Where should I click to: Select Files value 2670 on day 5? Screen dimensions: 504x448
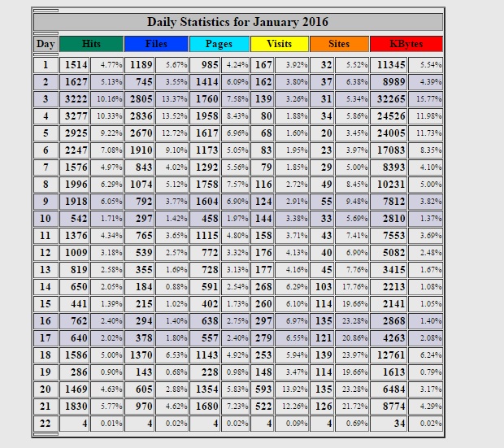pos(140,133)
